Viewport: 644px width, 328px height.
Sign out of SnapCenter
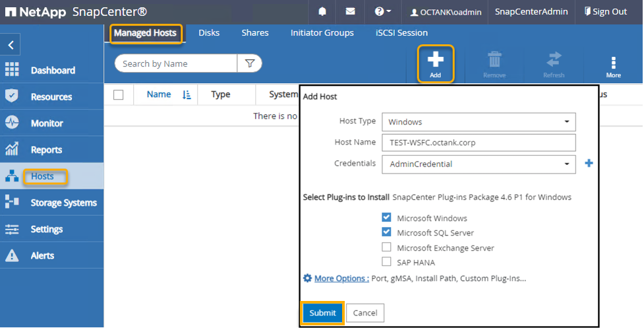click(x=605, y=11)
